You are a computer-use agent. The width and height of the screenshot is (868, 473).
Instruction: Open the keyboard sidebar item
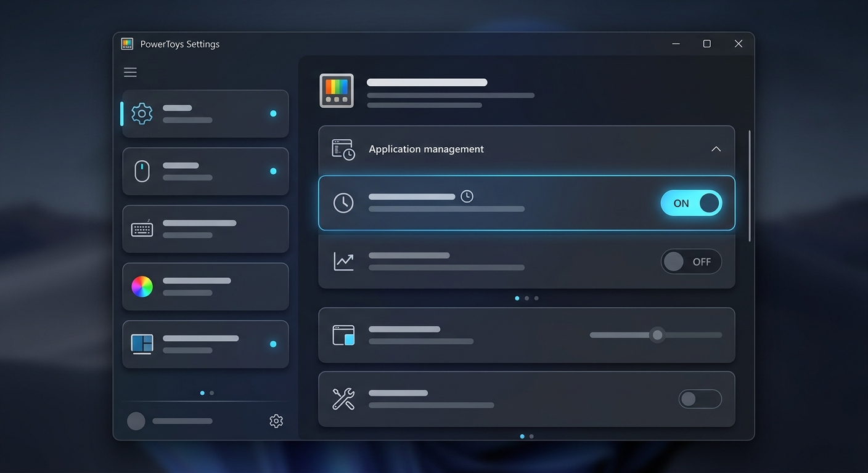click(x=205, y=229)
